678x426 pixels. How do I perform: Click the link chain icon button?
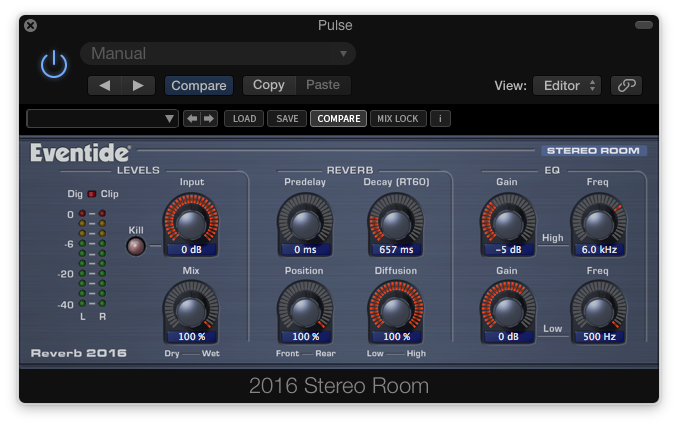(627, 85)
